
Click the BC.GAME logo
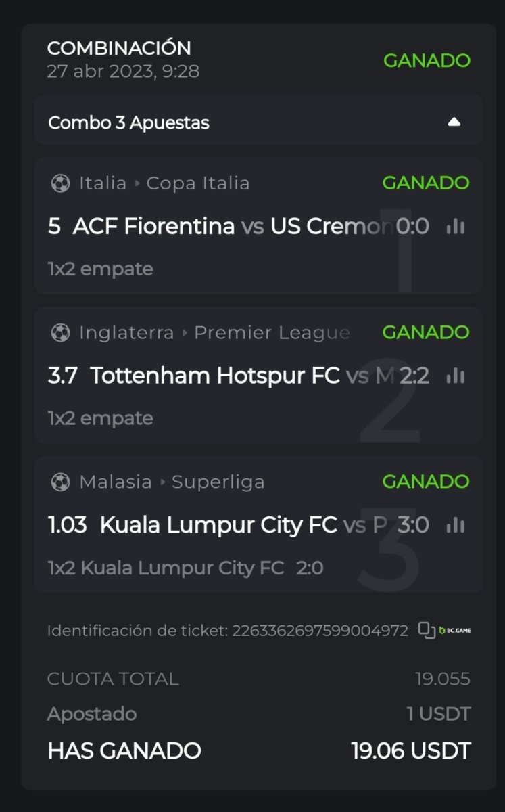(455, 631)
